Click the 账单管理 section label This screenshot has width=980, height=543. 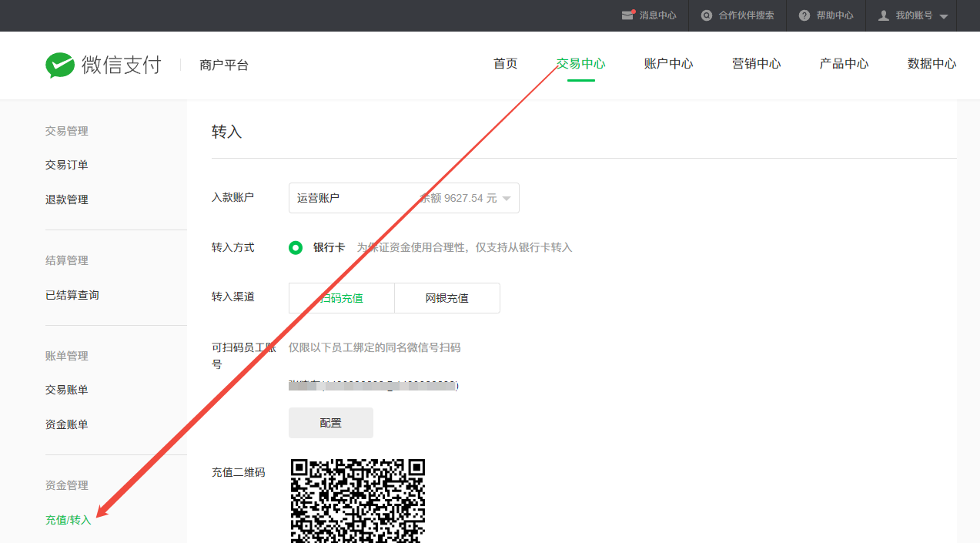[67, 356]
